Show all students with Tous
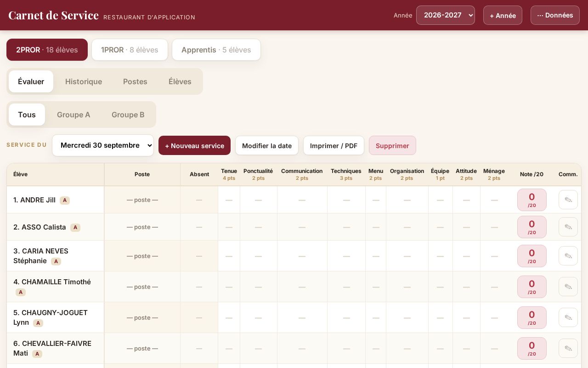 (27, 115)
